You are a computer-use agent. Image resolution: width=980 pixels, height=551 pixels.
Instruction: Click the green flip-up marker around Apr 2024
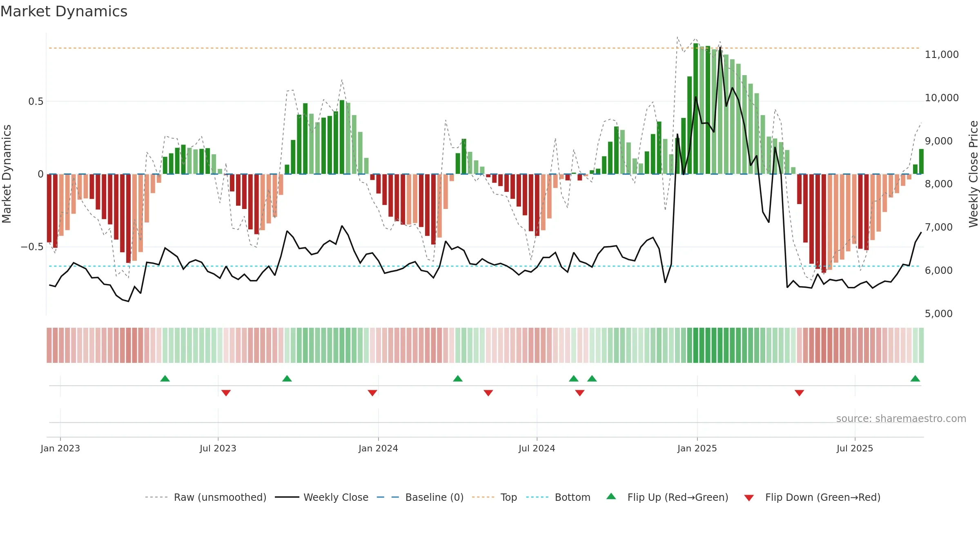pyautogui.click(x=458, y=378)
